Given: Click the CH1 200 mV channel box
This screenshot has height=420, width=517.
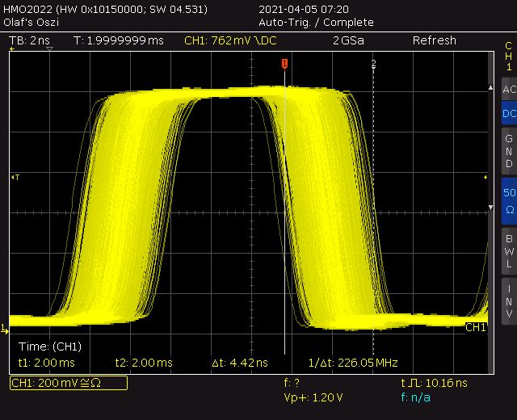Looking at the screenshot, I should (x=69, y=383).
